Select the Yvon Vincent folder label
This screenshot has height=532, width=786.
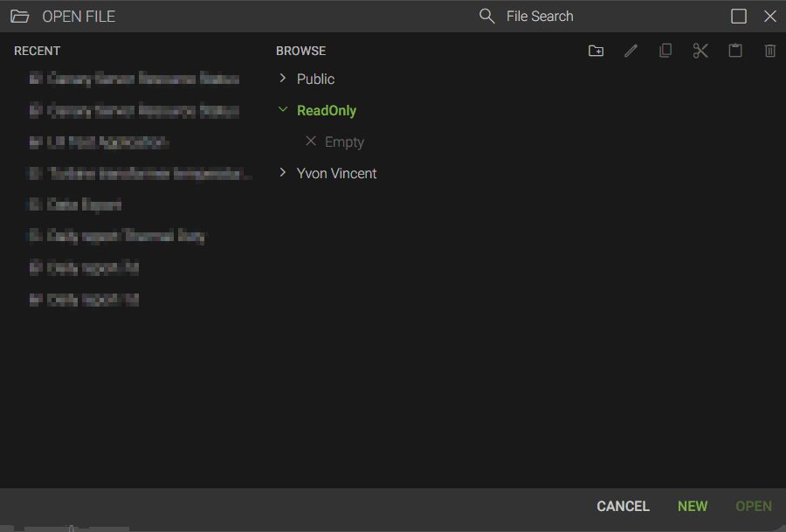pos(336,173)
